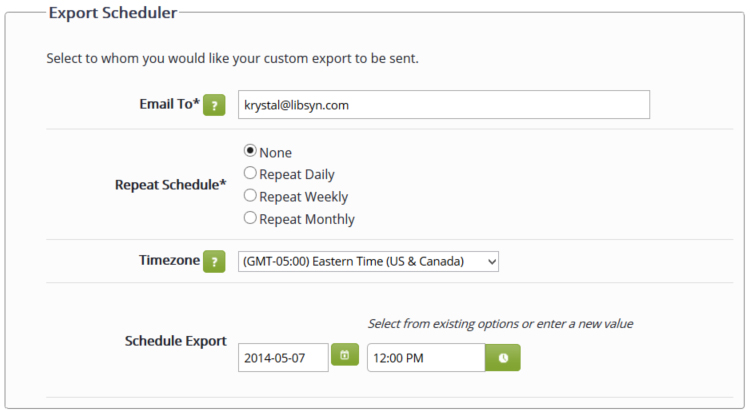Select the None repeat option
The image size is (750, 414).
250,151
